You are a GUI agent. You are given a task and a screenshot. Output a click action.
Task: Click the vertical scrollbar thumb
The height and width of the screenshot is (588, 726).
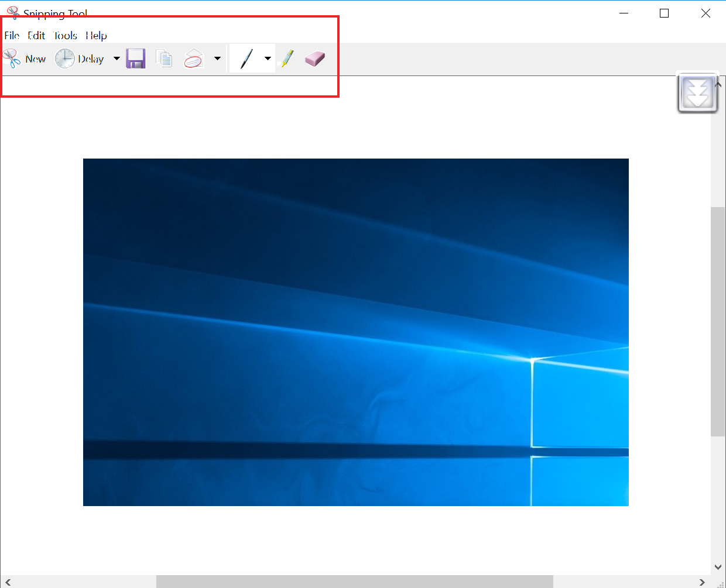tap(718, 321)
